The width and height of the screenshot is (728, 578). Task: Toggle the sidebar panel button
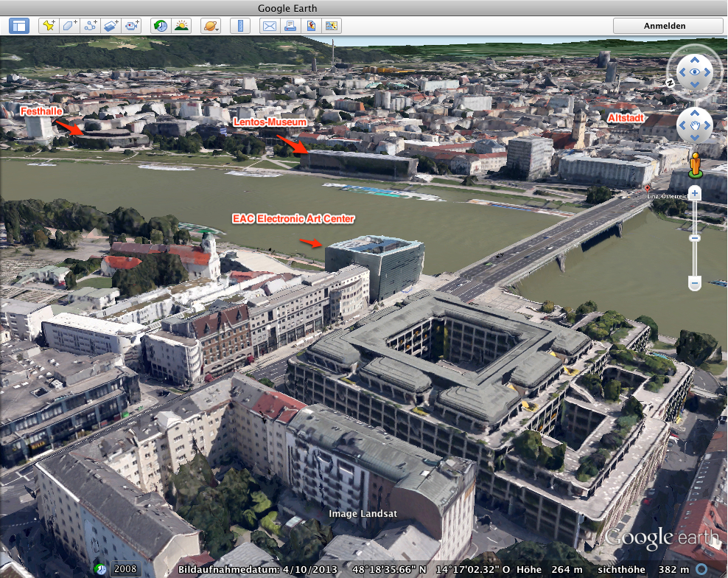click(x=19, y=26)
